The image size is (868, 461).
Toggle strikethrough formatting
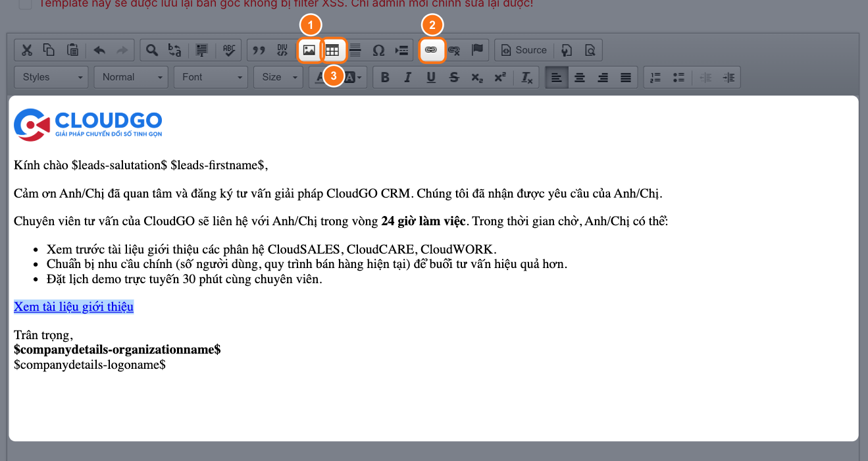coord(454,77)
